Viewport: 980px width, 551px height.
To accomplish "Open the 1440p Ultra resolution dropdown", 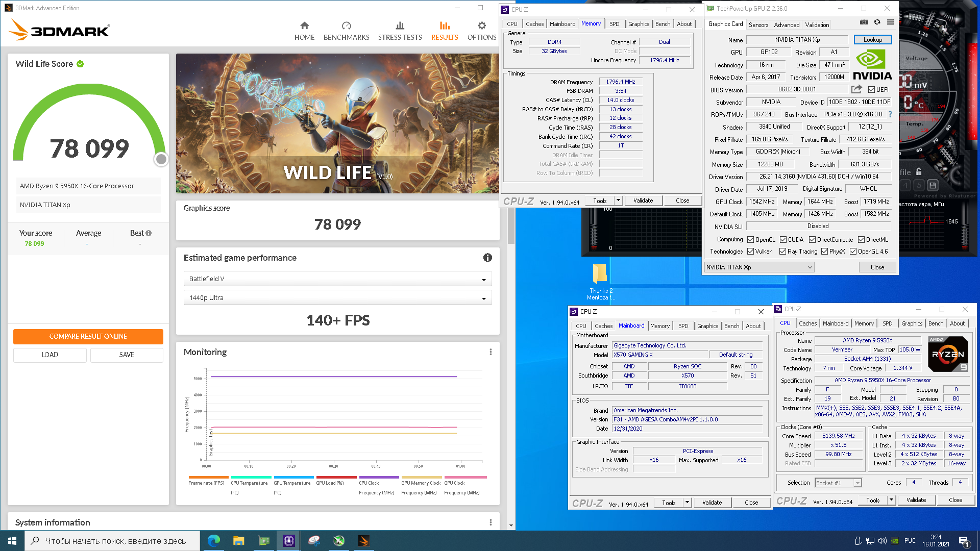I will (337, 298).
